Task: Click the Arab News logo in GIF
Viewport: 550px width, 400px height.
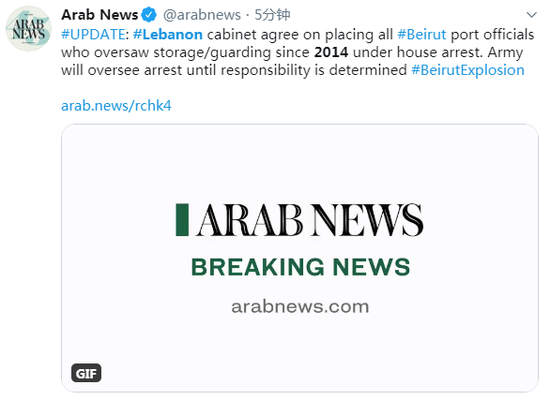Action: click(300, 220)
